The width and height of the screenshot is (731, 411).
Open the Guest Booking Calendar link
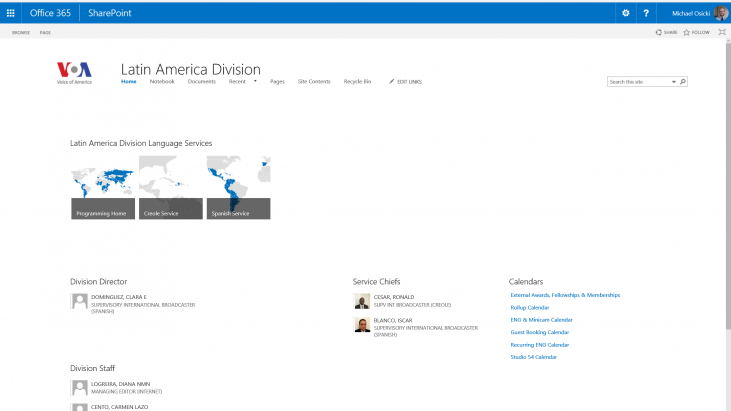(540, 332)
